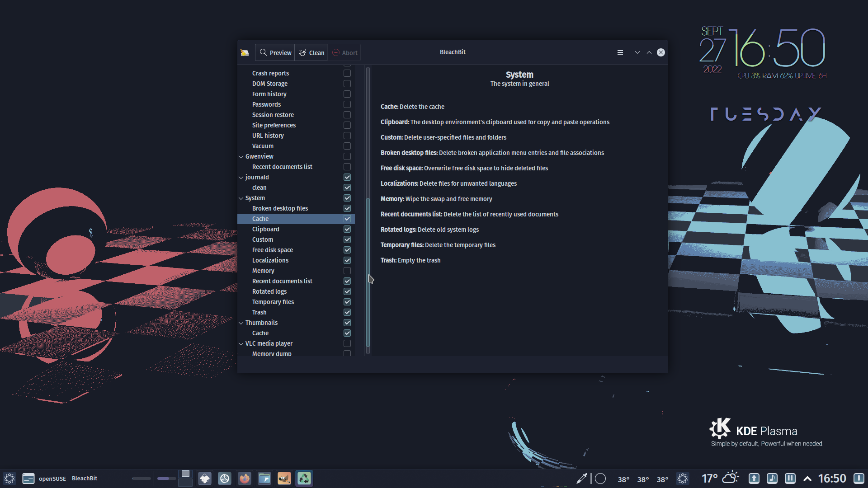Select the Memory dump entry

click(296, 353)
